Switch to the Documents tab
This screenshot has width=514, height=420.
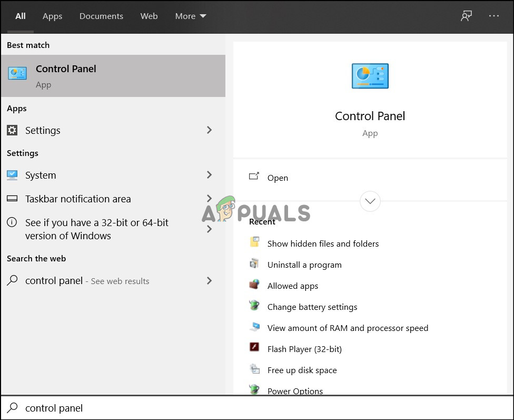pyautogui.click(x=101, y=16)
